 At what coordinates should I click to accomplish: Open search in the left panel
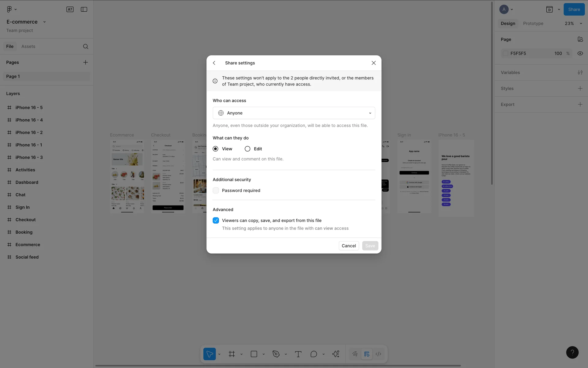click(x=86, y=47)
